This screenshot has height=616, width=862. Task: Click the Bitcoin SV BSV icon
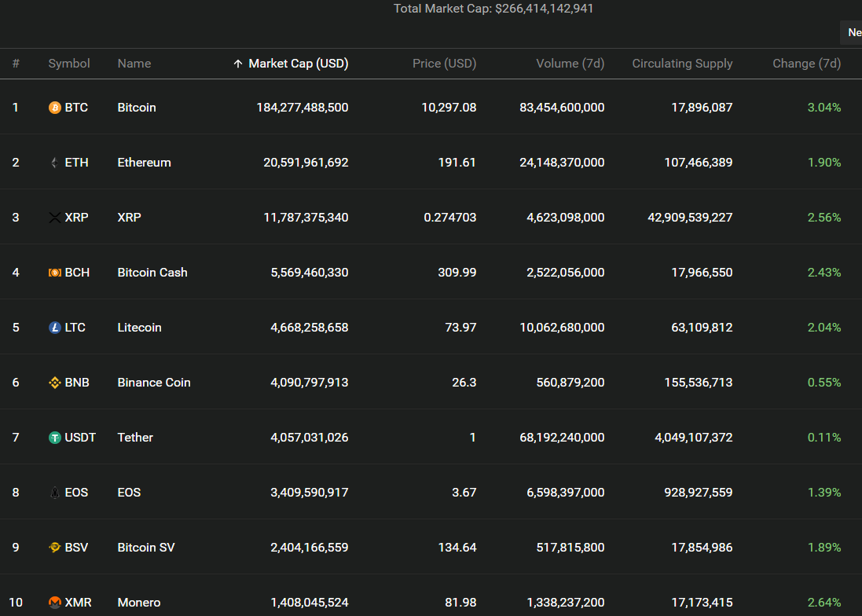pyautogui.click(x=55, y=548)
